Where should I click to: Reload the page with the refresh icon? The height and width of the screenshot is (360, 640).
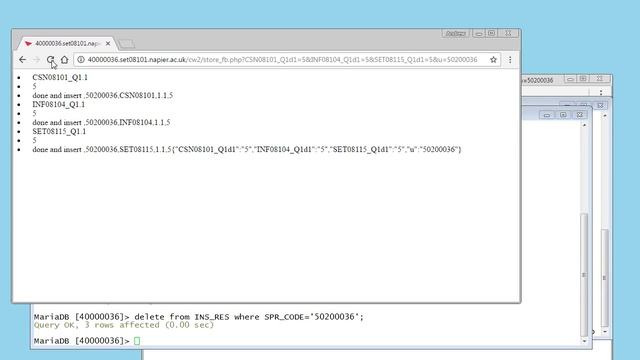[x=50, y=60]
